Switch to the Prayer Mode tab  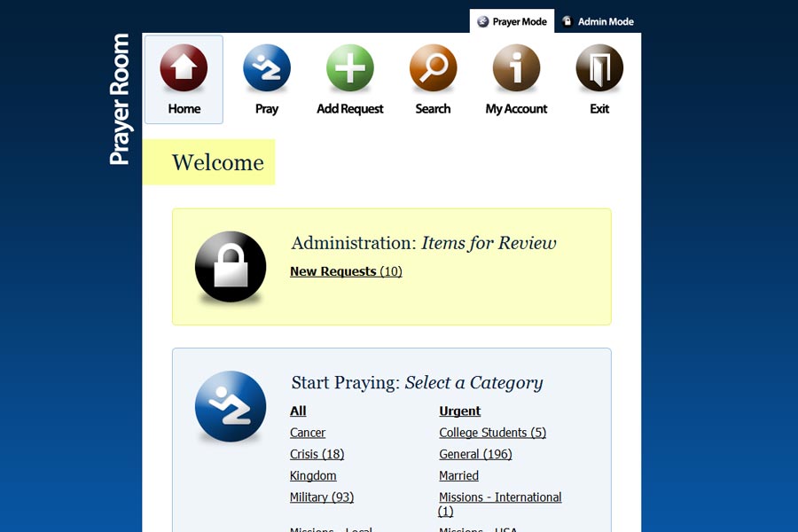coord(512,21)
